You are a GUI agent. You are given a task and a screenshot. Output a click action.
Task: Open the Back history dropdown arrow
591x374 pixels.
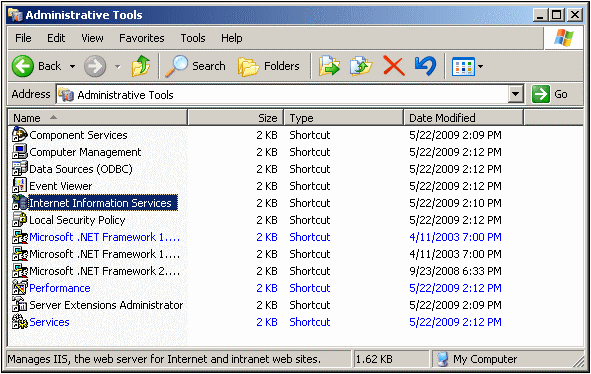click(x=72, y=67)
